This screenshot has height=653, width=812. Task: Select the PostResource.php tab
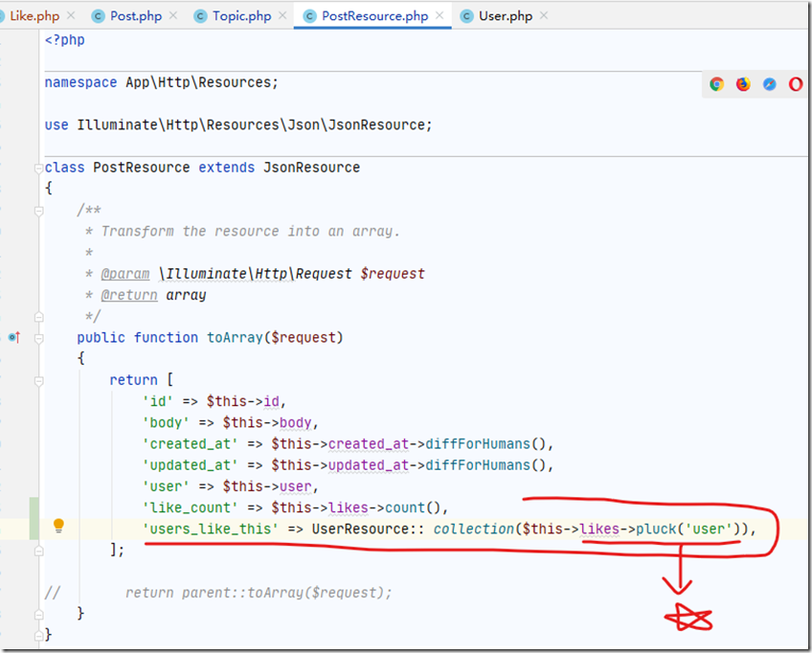(375, 16)
